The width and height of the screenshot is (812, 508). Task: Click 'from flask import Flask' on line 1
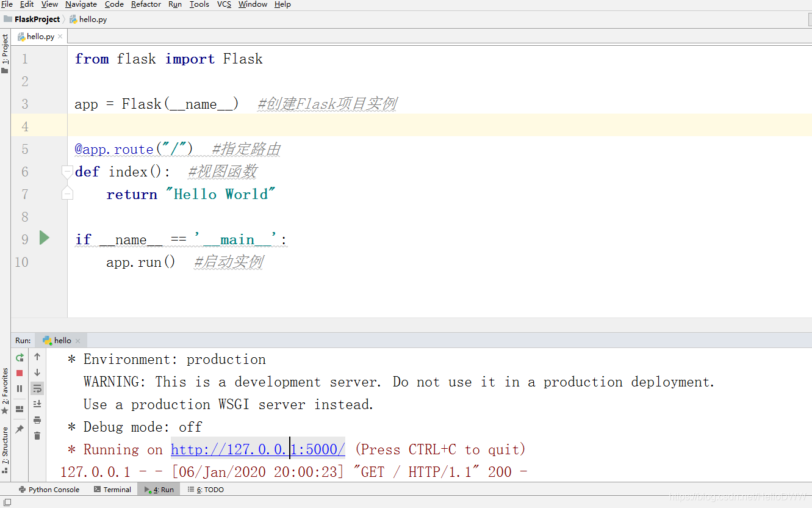click(169, 59)
